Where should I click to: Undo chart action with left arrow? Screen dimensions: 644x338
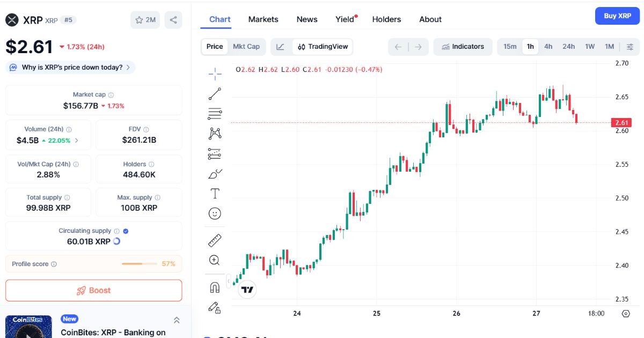point(398,47)
